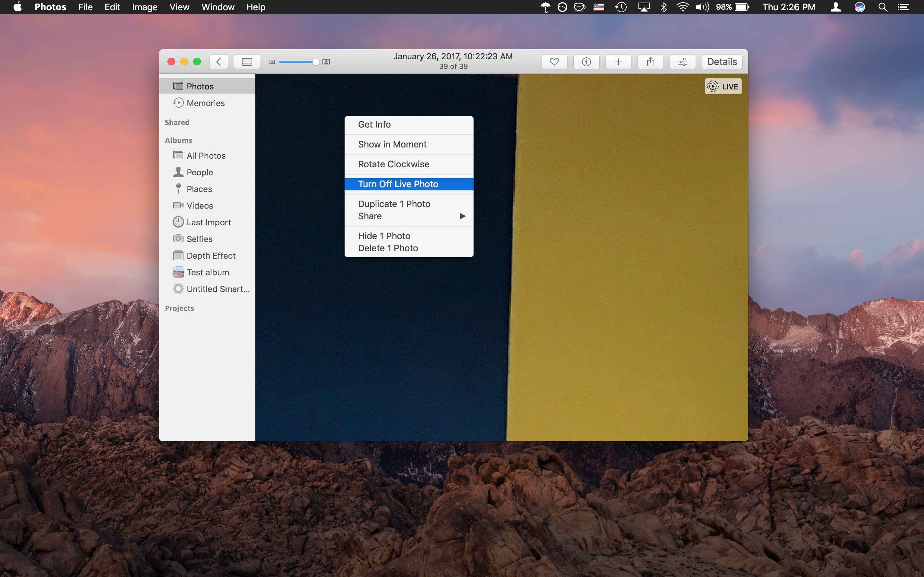Select Delete 1 Photo
This screenshot has height=577, width=924.
[388, 248]
